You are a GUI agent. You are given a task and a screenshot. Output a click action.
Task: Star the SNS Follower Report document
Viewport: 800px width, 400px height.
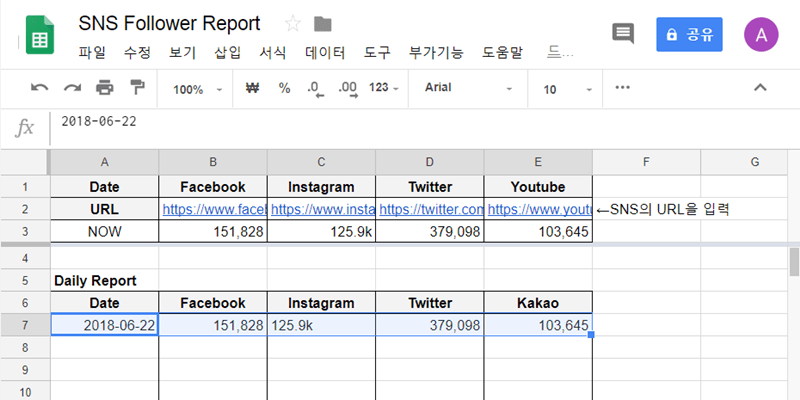tap(293, 23)
